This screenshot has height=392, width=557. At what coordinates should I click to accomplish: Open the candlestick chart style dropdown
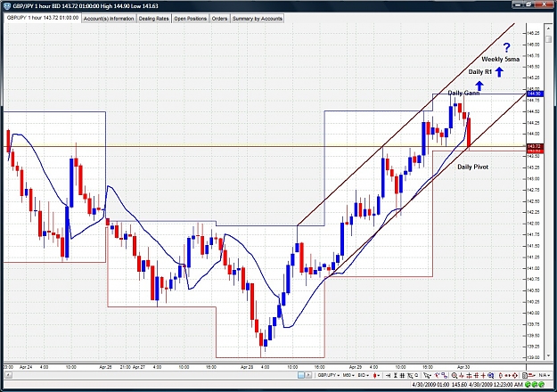click(376, 375)
